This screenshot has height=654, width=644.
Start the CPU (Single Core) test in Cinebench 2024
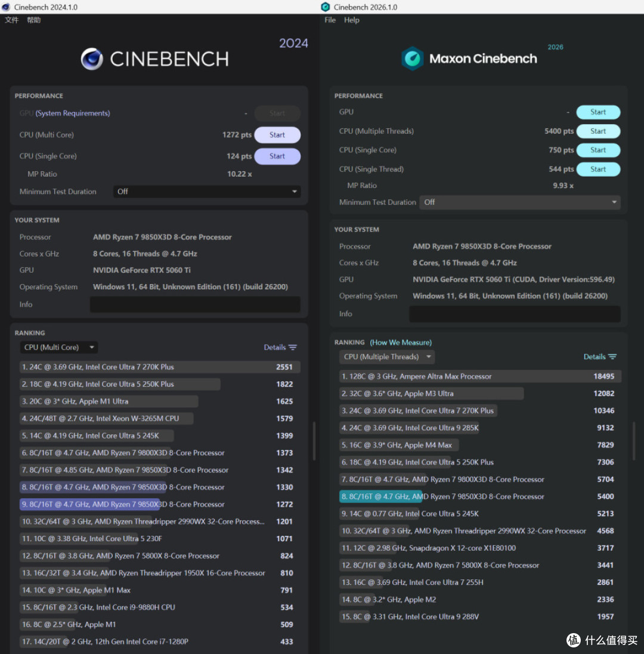(277, 156)
